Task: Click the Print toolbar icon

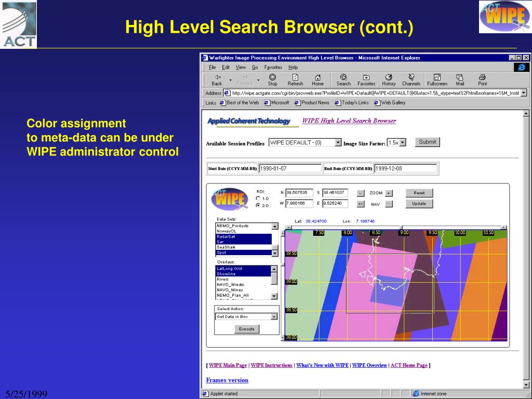Action: pyautogui.click(x=483, y=80)
